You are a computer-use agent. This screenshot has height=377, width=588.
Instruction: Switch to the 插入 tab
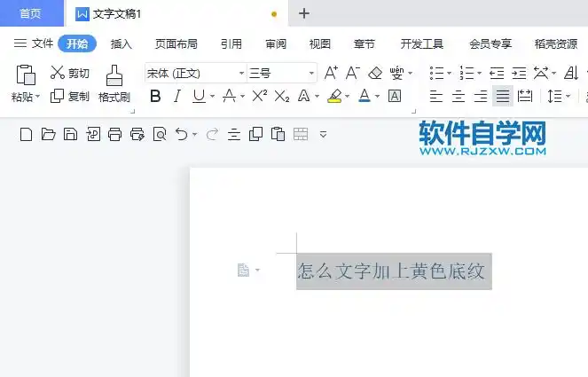(122, 43)
